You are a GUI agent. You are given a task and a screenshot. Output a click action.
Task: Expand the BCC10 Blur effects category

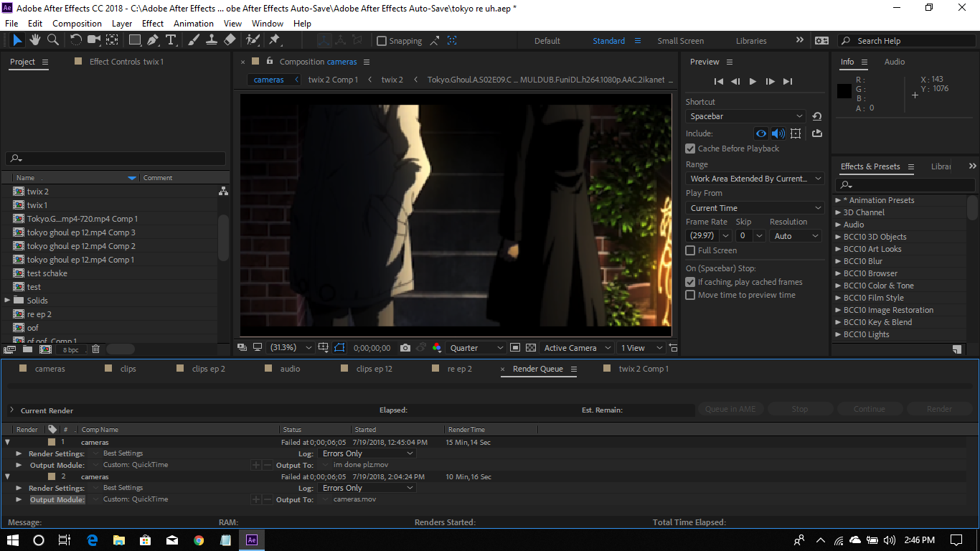click(x=839, y=261)
